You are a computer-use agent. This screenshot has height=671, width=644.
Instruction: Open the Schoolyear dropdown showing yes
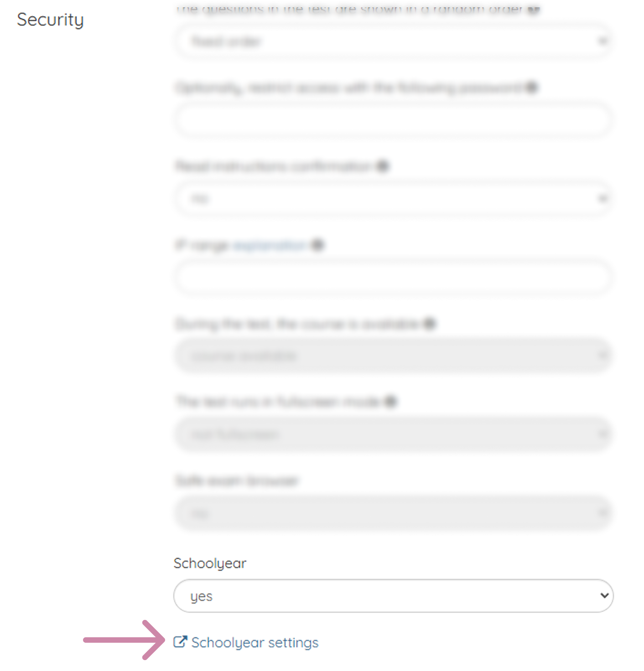point(393,596)
